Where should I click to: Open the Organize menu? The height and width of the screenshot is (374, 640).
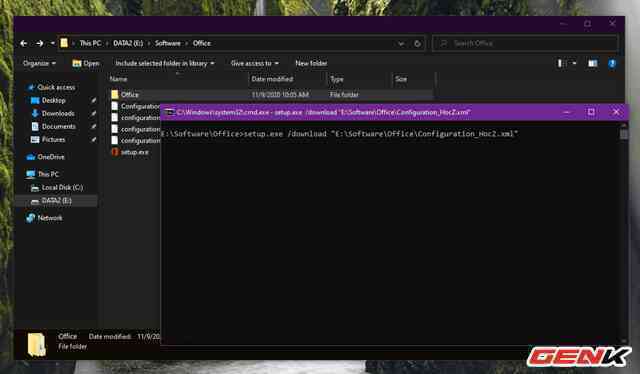[39, 63]
